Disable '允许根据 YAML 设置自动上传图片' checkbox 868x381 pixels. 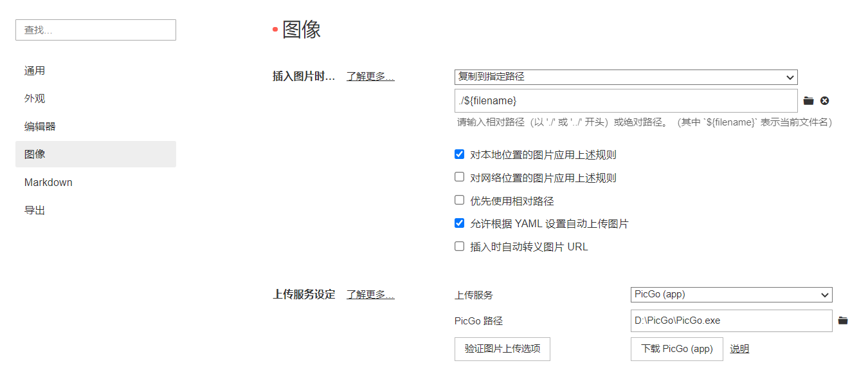pyautogui.click(x=459, y=223)
